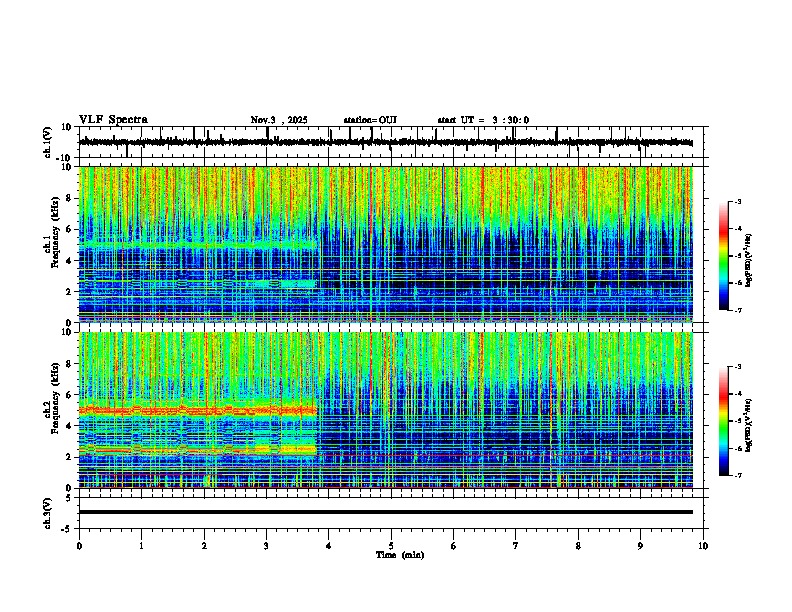Click the ch.1 color bar log(PSD) label
The height and width of the screenshot is (612, 792).
click(x=748, y=260)
